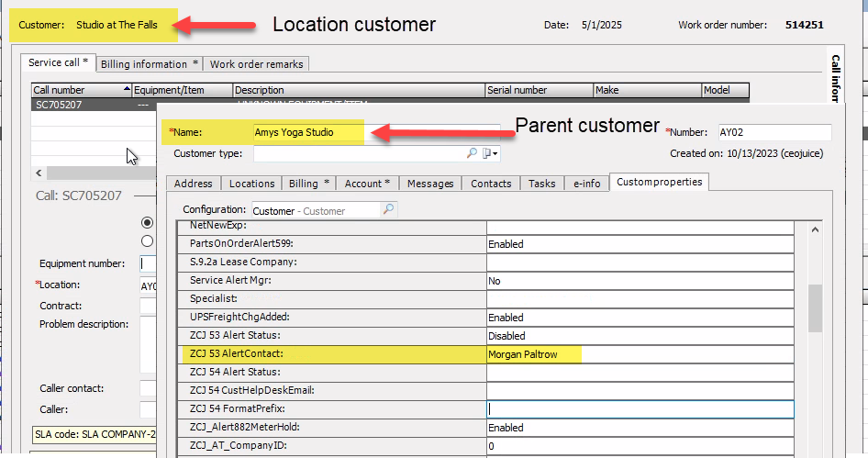The width and height of the screenshot is (868, 458).
Task: Click the Equipment number input
Action: pyautogui.click(x=149, y=263)
